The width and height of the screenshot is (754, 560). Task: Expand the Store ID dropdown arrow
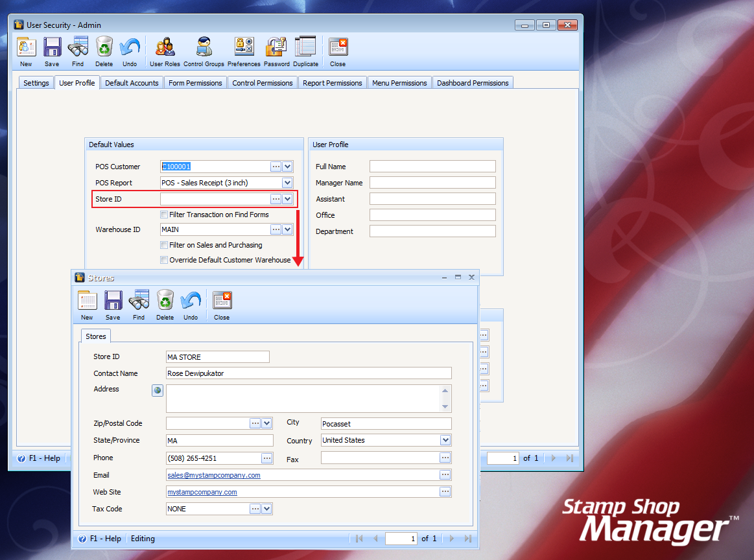(x=288, y=199)
